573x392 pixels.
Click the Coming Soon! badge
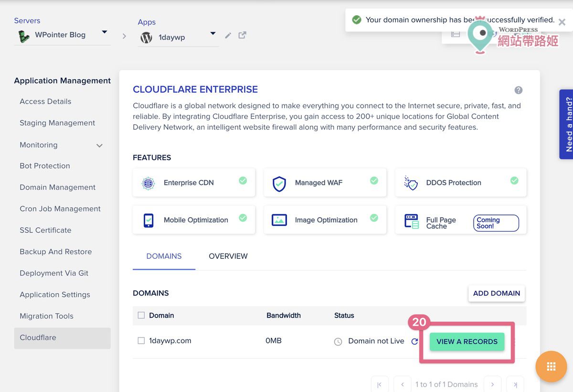496,223
